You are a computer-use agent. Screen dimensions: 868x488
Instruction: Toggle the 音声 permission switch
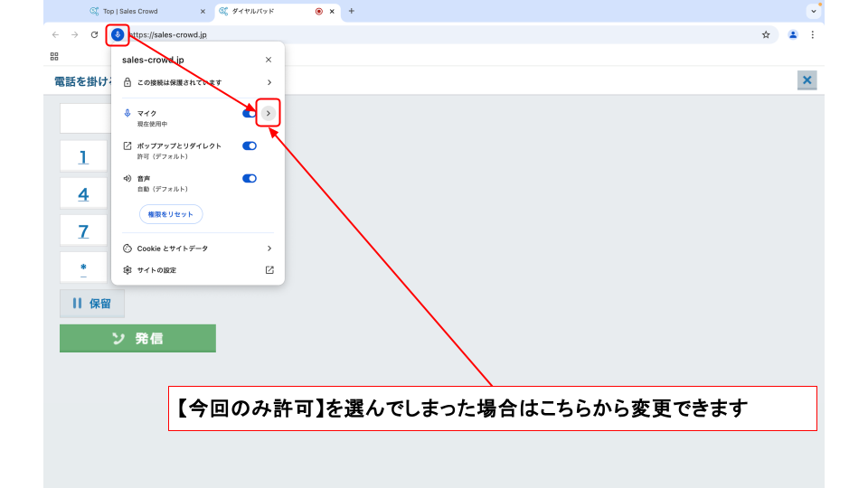[250, 178]
